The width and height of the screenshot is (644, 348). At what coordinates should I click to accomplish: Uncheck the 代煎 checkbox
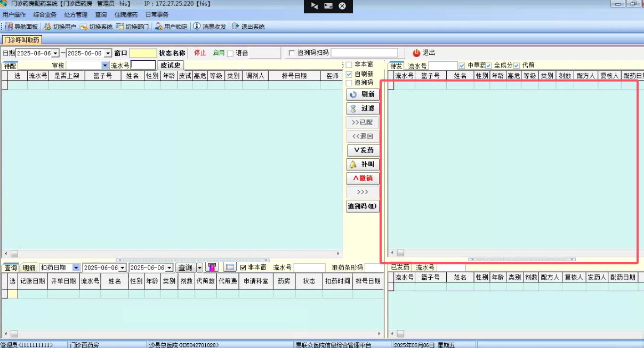[x=516, y=66]
